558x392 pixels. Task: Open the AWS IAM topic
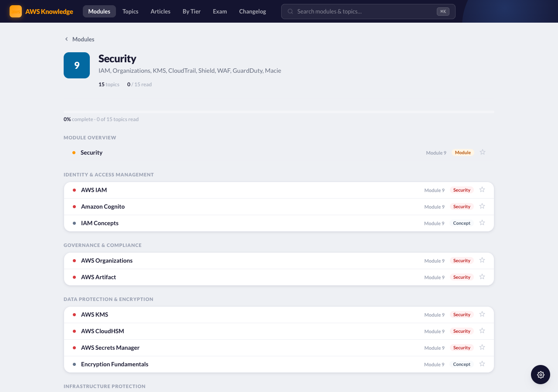point(279,190)
